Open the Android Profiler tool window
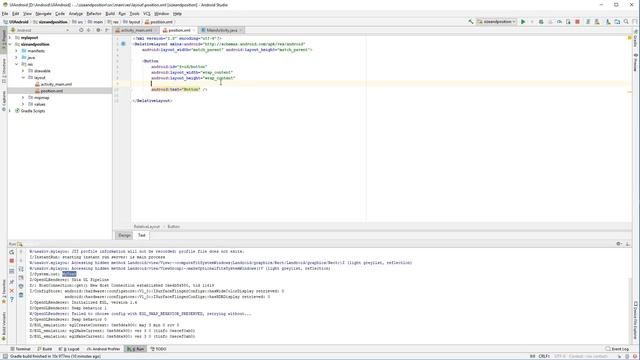The height and width of the screenshot is (360, 640). (x=104, y=349)
